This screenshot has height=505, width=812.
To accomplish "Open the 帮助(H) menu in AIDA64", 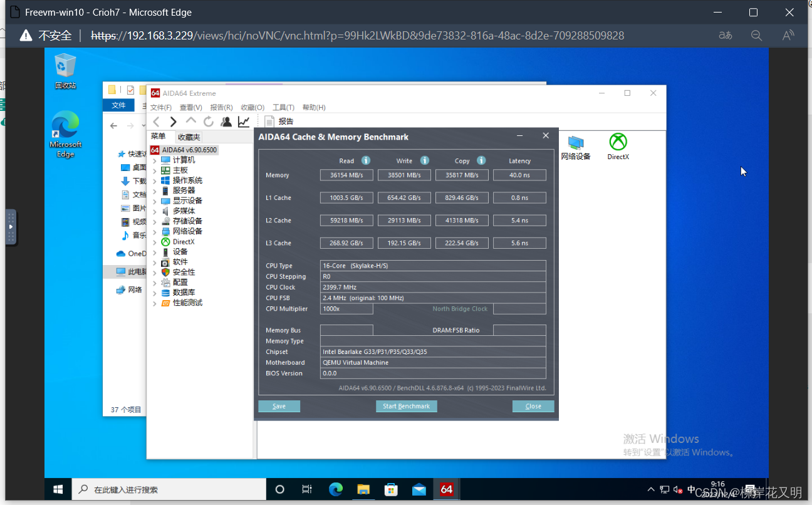I will pos(314,107).
